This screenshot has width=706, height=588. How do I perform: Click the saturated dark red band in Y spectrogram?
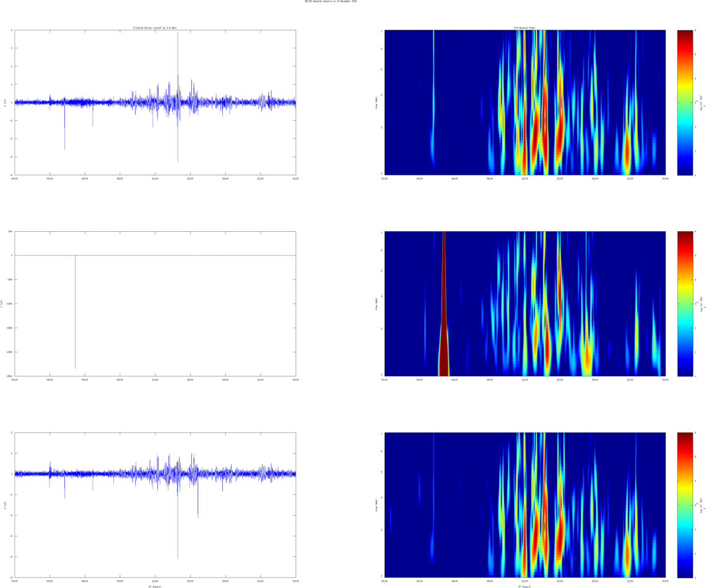pyautogui.click(x=444, y=304)
